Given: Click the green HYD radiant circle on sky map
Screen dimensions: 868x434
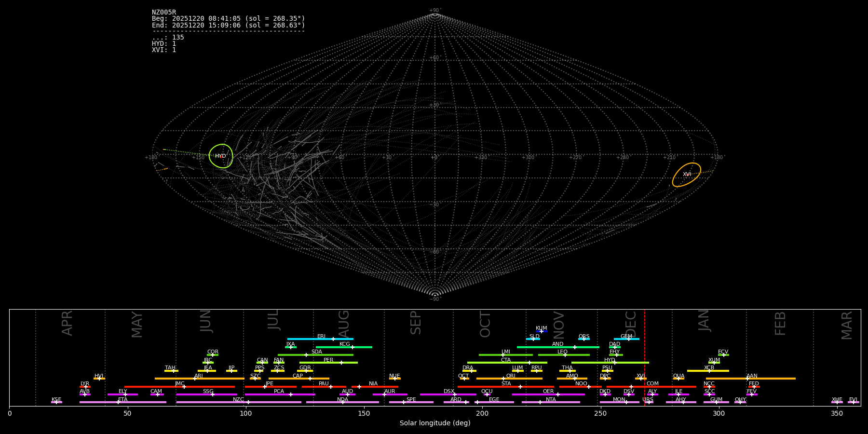Looking at the screenshot, I should (x=221, y=156).
